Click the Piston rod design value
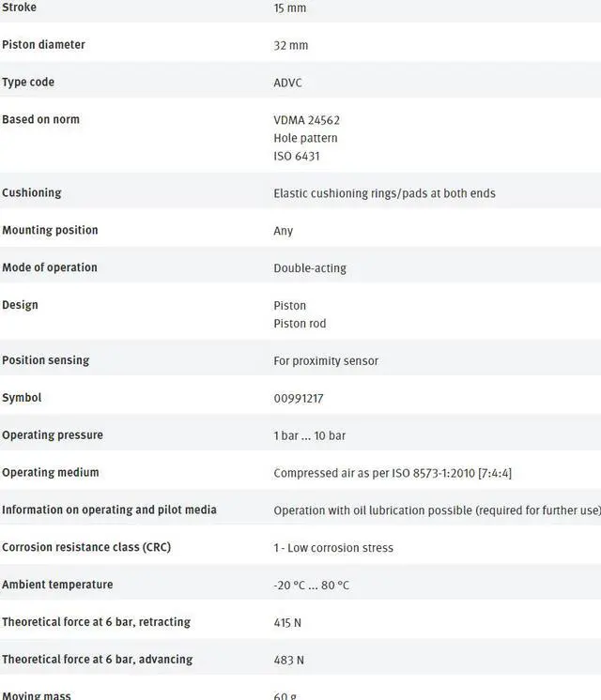The image size is (601, 700). tap(300, 324)
